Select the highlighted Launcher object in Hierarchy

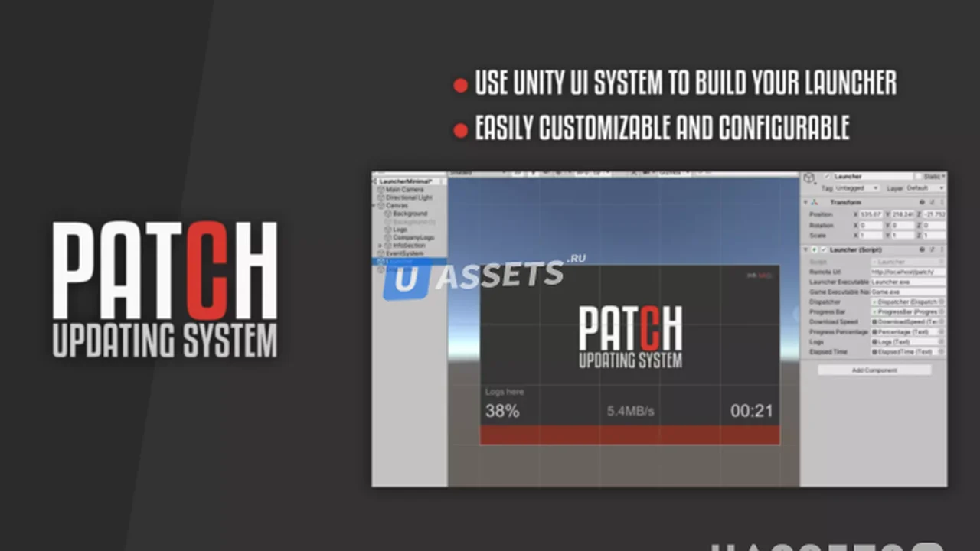410,261
